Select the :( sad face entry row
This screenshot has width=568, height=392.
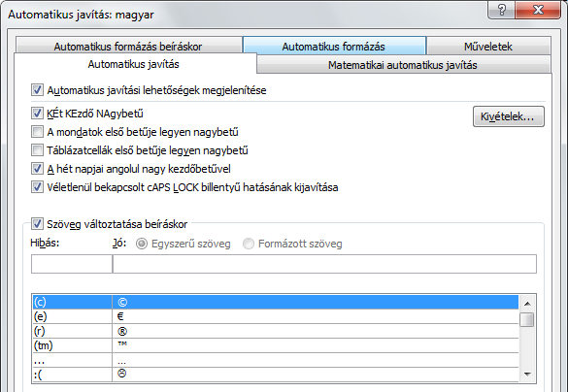tap(276, 375)
